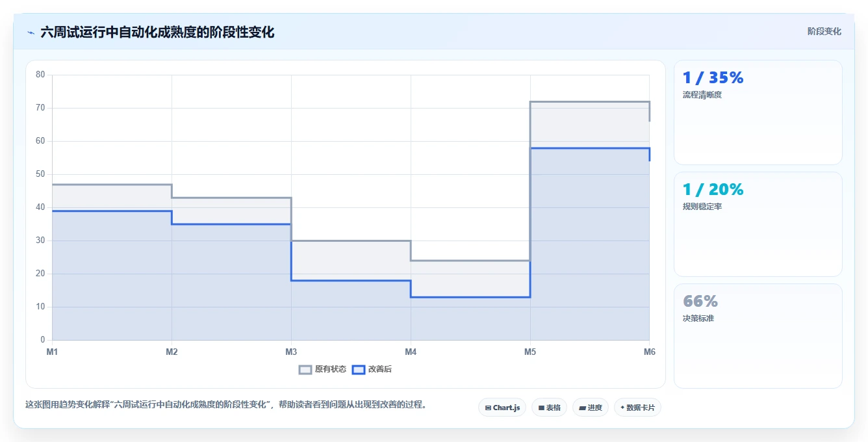
Task: Click the lightning icon beside the title
Action: [31, 32]
